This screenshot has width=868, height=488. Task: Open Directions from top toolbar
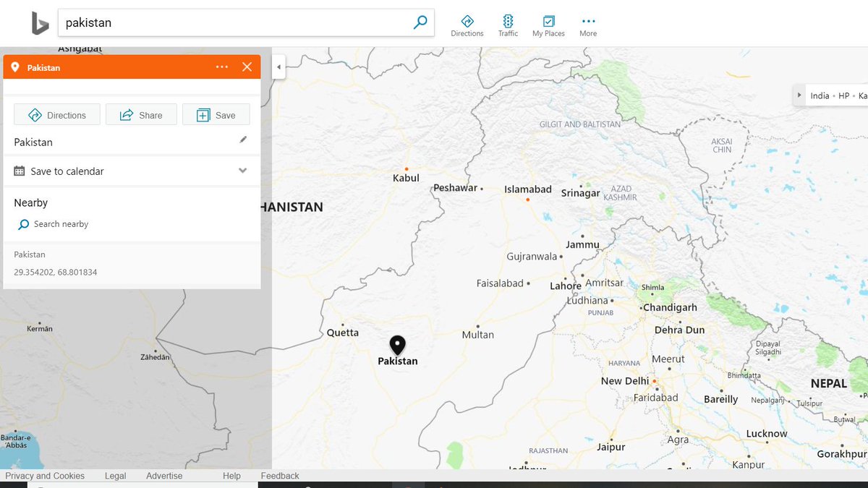point(467,26)
